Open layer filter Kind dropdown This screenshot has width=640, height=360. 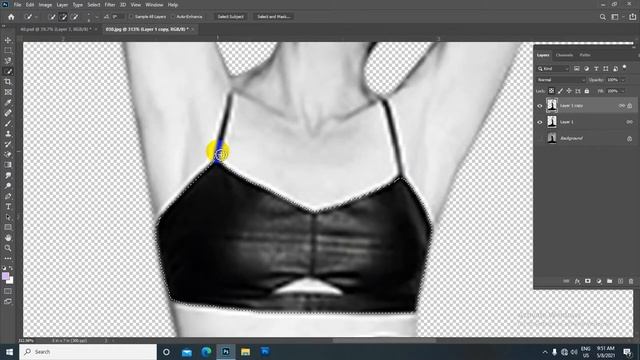[x=553, y=69]
